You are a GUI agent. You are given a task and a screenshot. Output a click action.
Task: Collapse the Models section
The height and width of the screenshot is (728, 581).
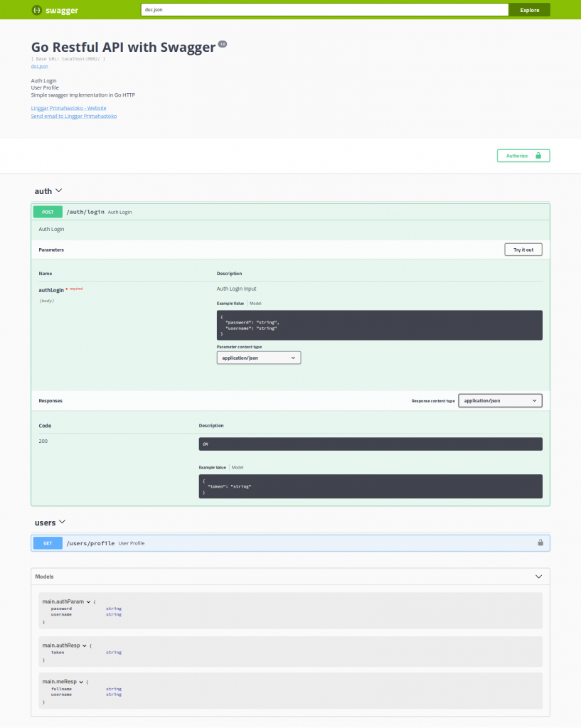[x=538, y=577]
